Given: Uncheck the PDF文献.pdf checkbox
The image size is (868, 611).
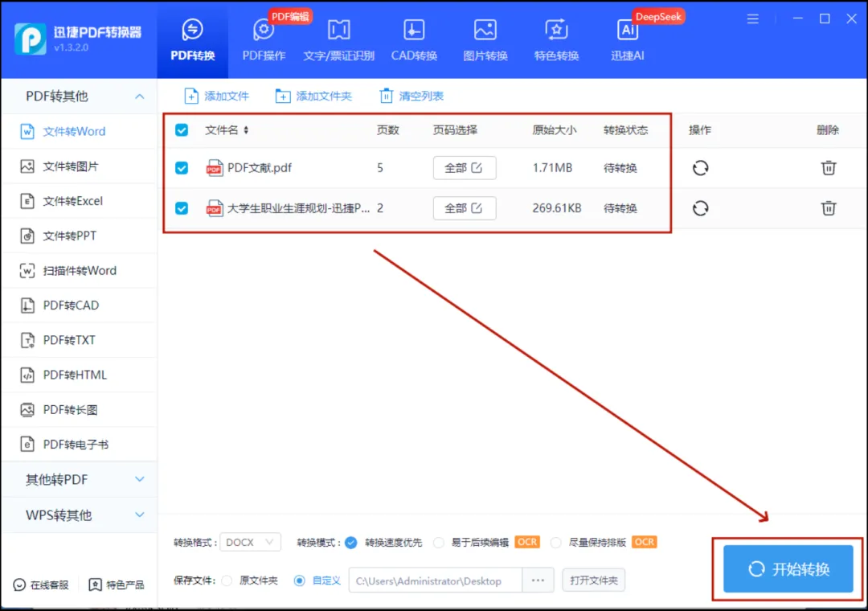Looking at the screenshot, I should coord(182,168).
